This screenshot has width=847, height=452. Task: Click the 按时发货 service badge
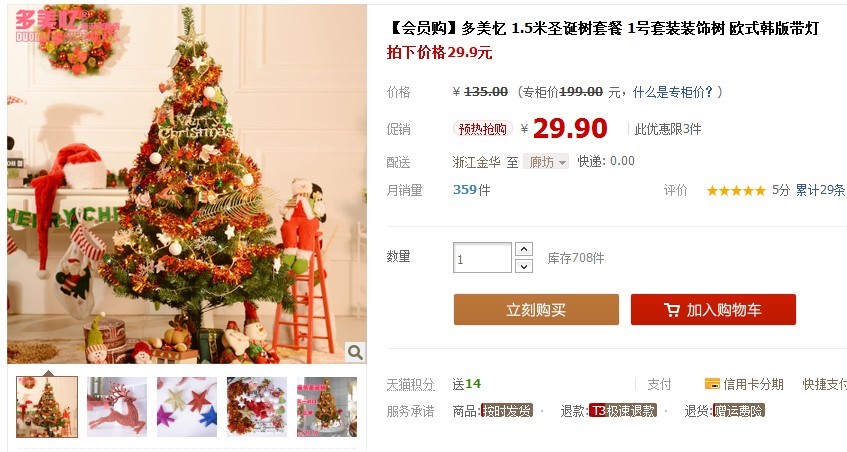(x=507, y=411)
